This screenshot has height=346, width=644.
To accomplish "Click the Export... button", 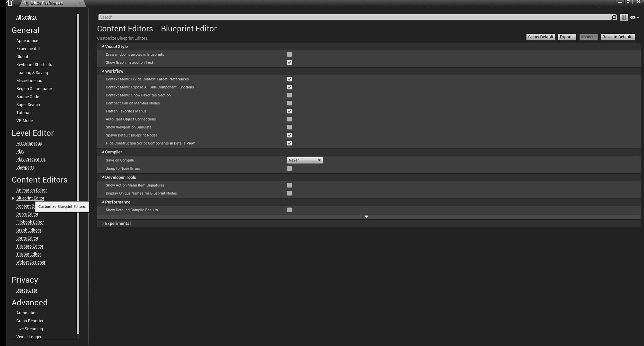I will point(567,37).
